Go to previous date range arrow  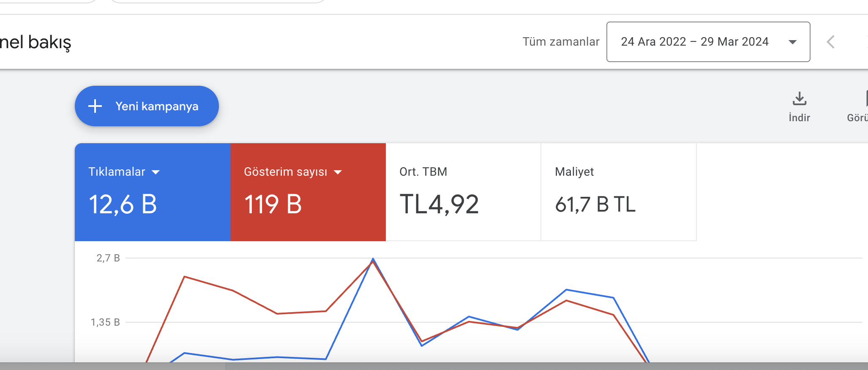830,42
